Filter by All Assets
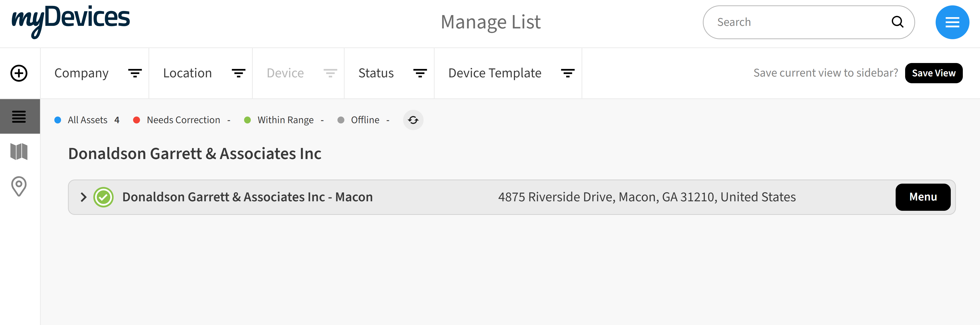The height and width of the screenshot is (325, 980). (87, 120)
